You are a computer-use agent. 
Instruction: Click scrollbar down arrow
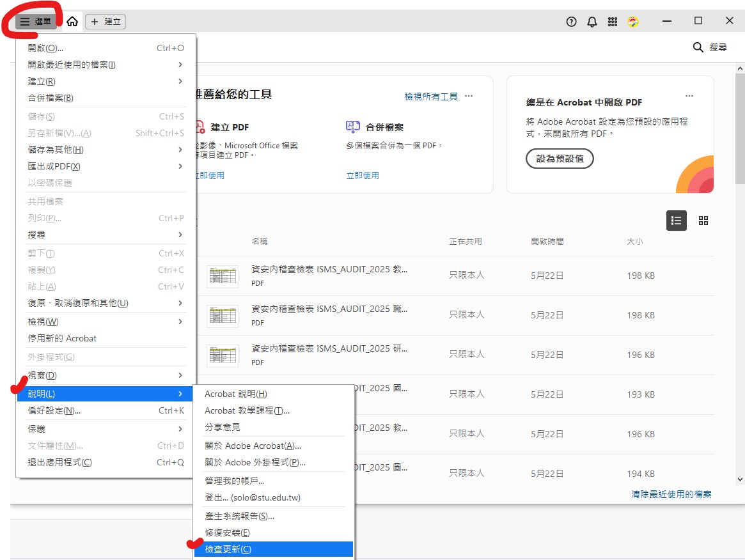click(740, 479)
